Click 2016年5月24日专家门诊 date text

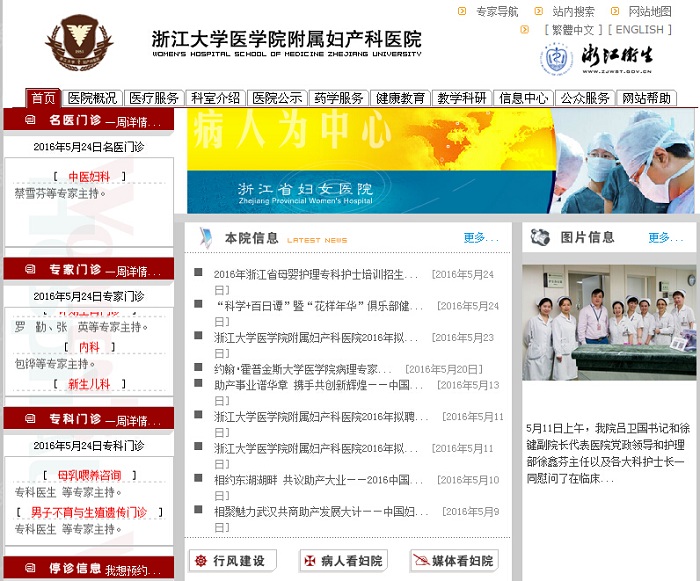(88, 297)
